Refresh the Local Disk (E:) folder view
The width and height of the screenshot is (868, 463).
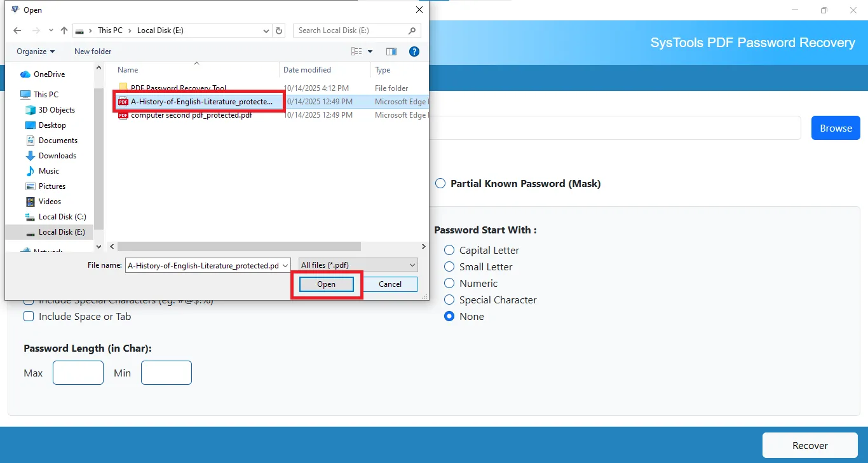tap(280, 31)
